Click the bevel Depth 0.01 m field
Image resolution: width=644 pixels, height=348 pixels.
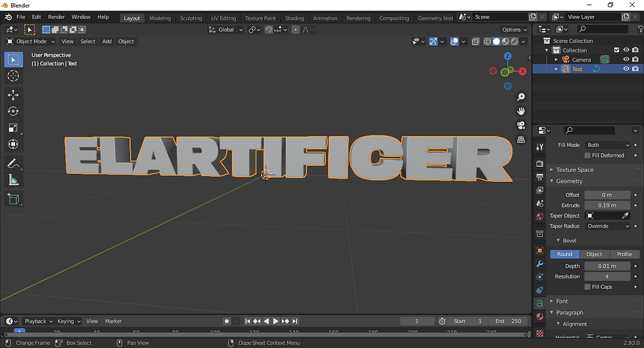point(607,266)
